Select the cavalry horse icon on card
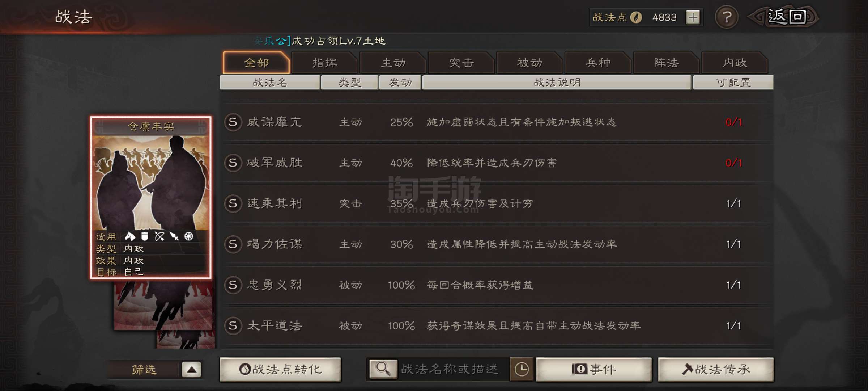Viewport: 868px width, 391px height. point(130,236)
